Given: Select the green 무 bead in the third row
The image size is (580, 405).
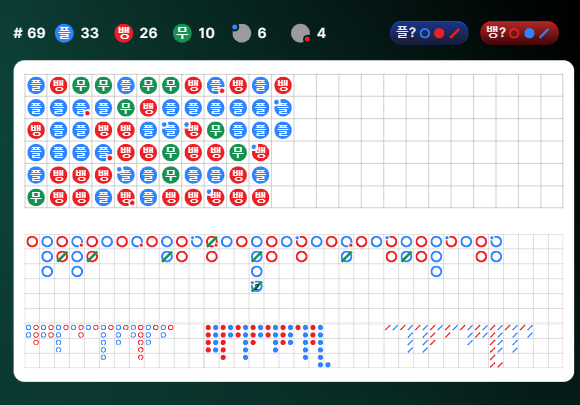Looking at the screenshot, I should (x=216, y=130).
